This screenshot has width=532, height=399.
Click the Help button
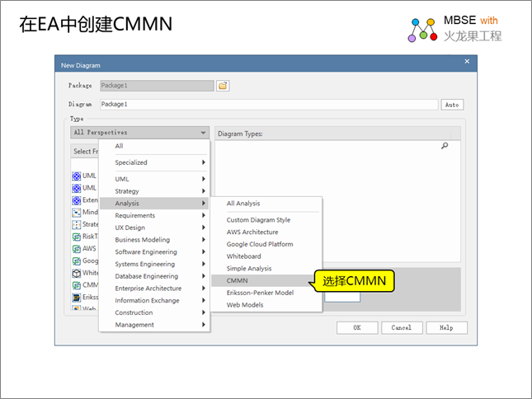pyautogui.click(x=446, y=328)
